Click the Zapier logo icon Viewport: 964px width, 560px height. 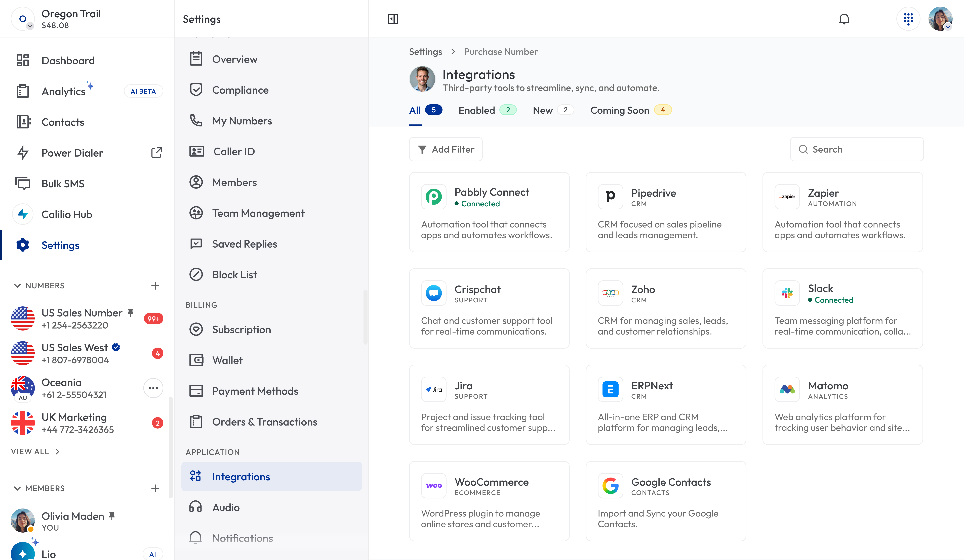tap(787, 197)
